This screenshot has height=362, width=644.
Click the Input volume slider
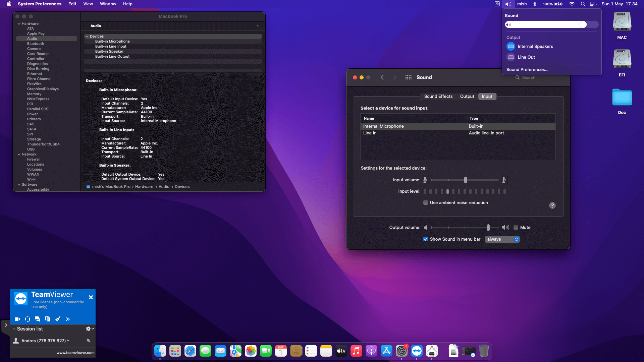click(465, 180)
